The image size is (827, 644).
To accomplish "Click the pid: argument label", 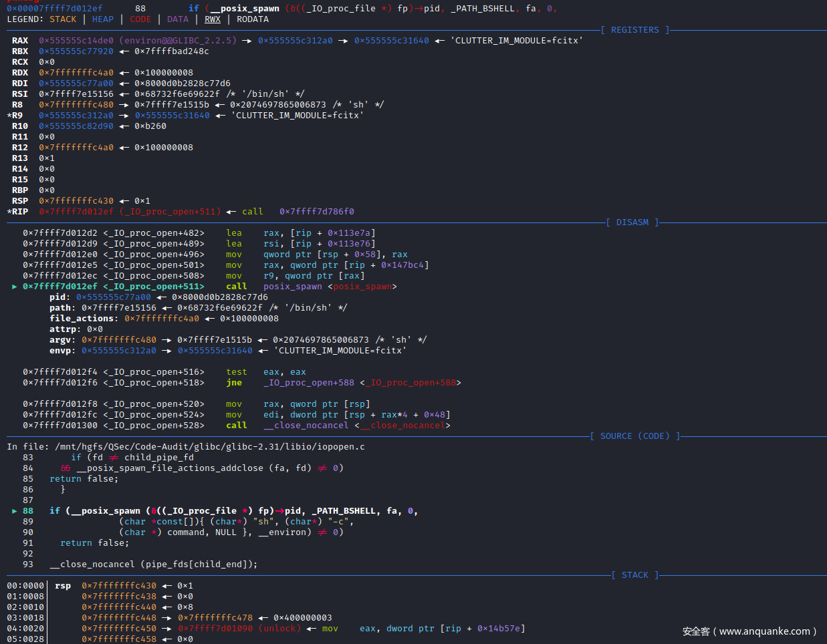I will pos(60,297).
